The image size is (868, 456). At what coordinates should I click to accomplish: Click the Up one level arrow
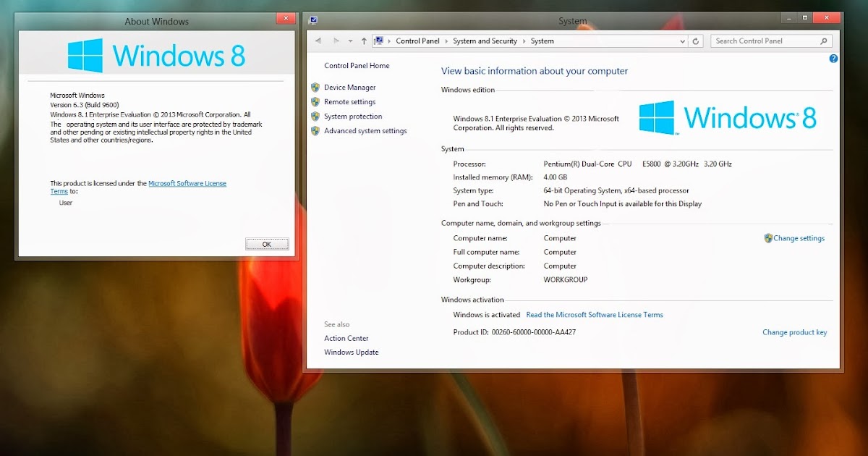point(363,41)
